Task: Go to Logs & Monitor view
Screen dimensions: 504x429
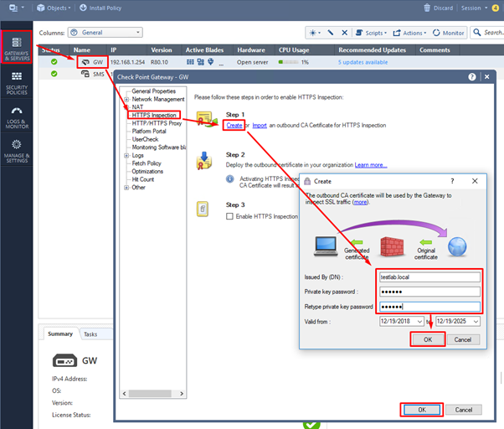Action: click(17, 116)
